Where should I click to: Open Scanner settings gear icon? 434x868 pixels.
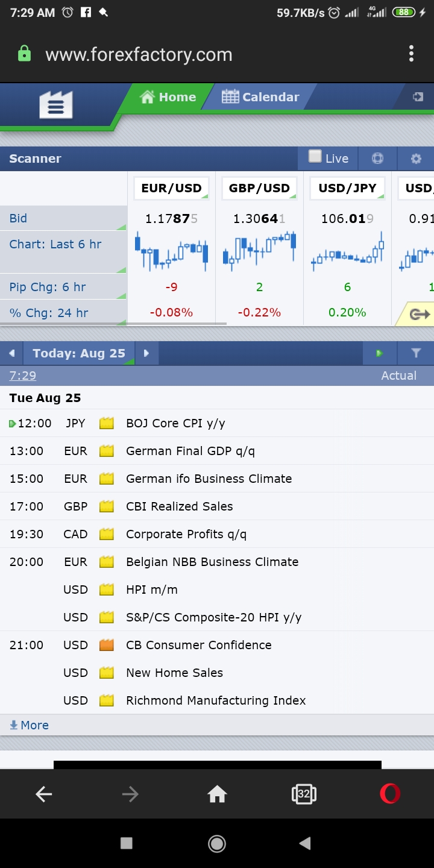416,159
